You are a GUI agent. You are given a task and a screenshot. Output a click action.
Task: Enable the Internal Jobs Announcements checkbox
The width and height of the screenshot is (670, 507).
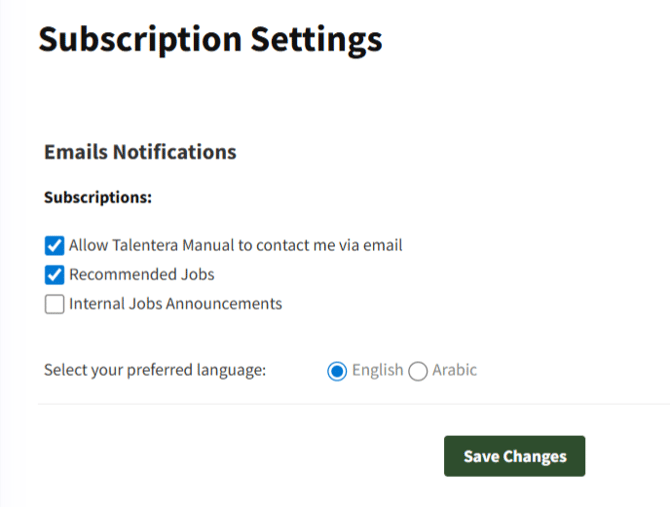[54, 304]
